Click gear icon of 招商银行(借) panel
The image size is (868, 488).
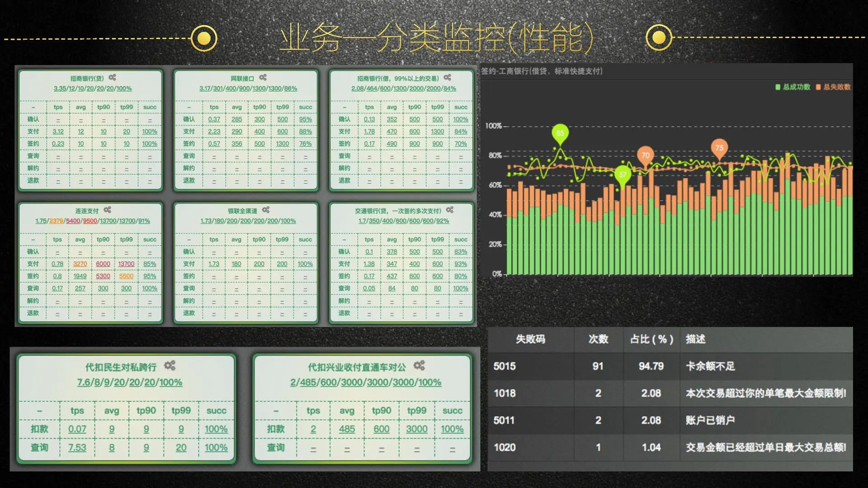447,78
